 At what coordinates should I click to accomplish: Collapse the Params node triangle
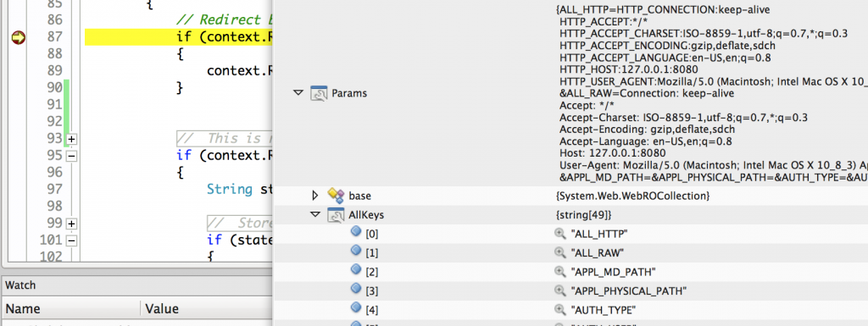pyautogui.click(x=298, y=93)
